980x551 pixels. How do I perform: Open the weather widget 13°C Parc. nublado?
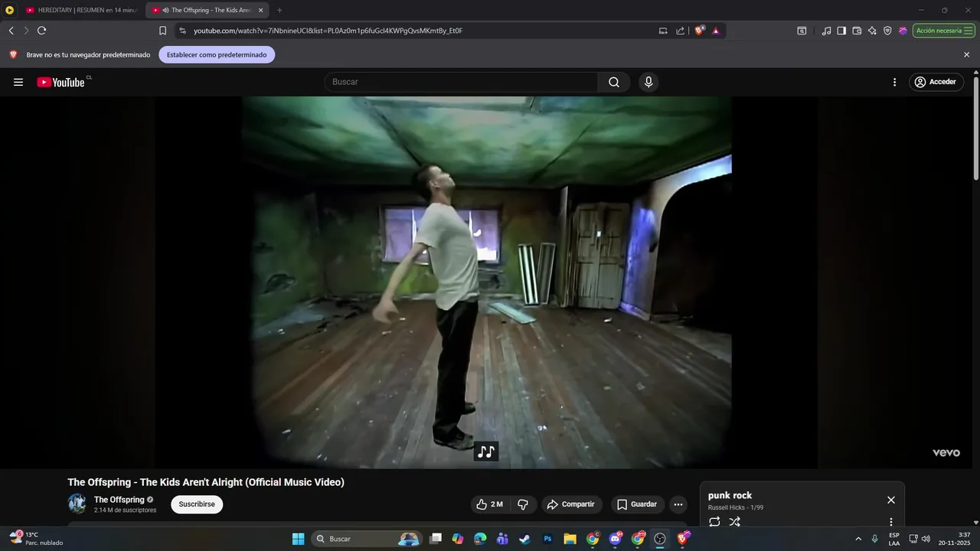tap(36, 539)
